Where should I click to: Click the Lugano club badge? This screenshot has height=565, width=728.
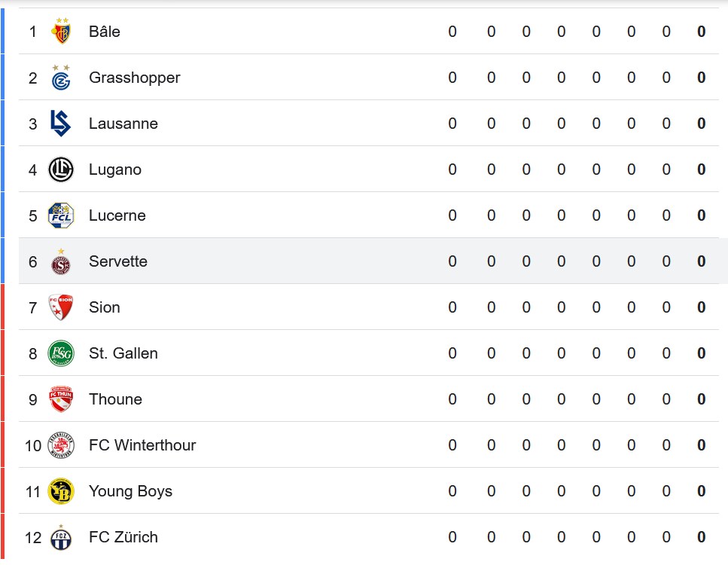coord(61,169)
